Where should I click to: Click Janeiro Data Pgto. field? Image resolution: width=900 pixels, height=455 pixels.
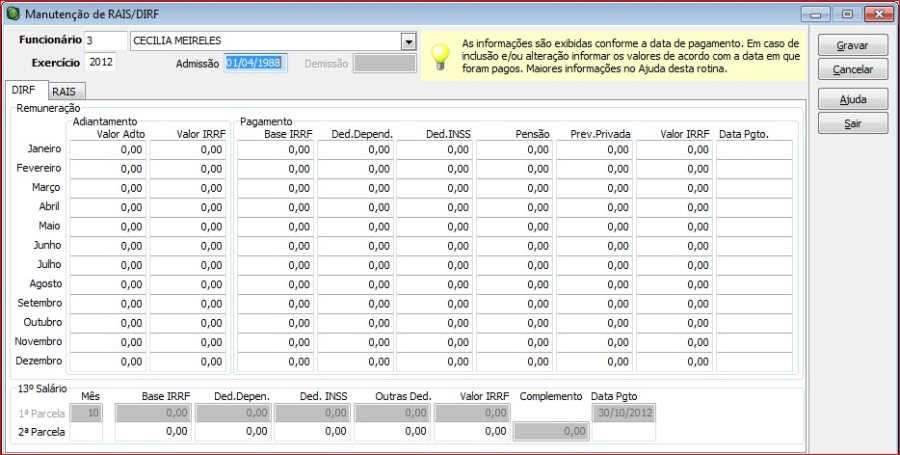point(754,150)
